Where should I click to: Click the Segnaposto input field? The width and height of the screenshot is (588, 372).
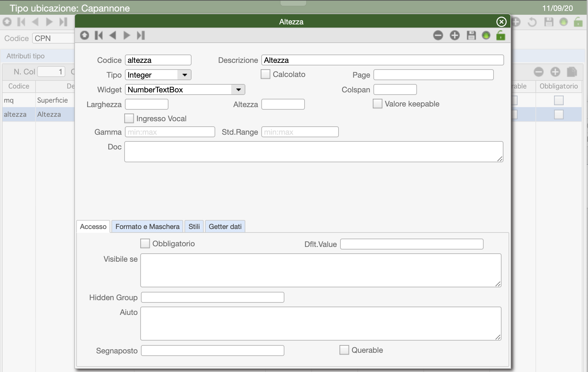[x=213, y=351]
